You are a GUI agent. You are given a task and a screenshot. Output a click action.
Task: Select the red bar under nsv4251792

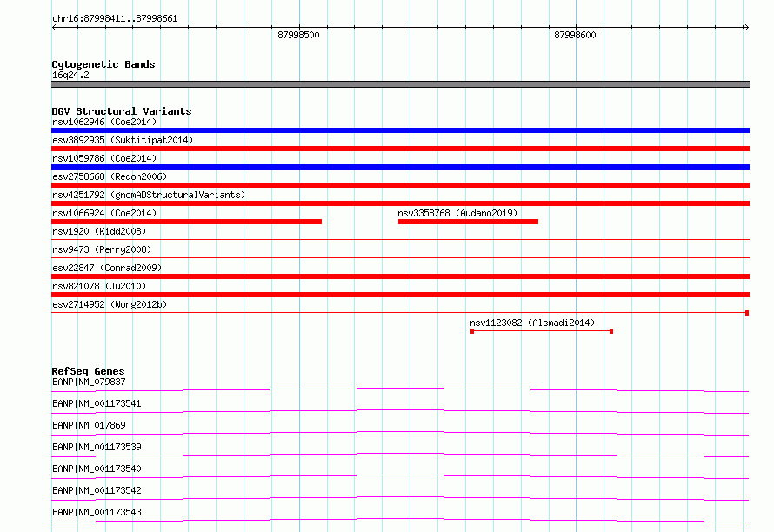(400, 203)
